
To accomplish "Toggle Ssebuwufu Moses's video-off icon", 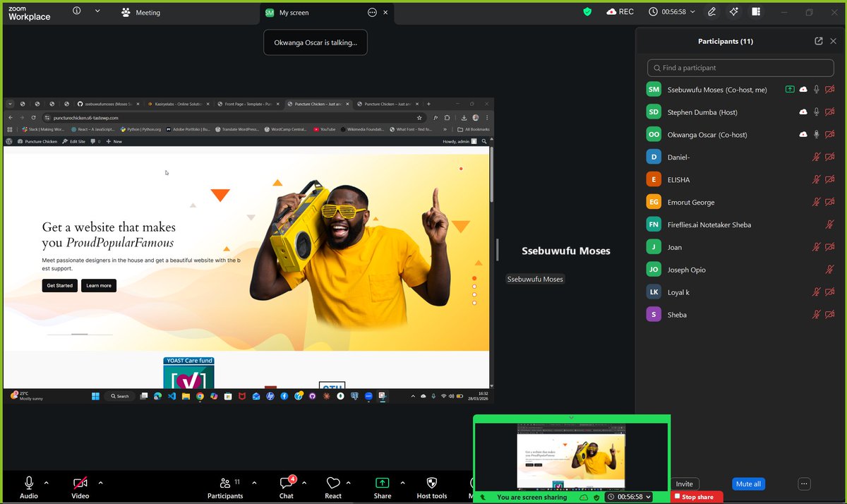I will [830, 90].
